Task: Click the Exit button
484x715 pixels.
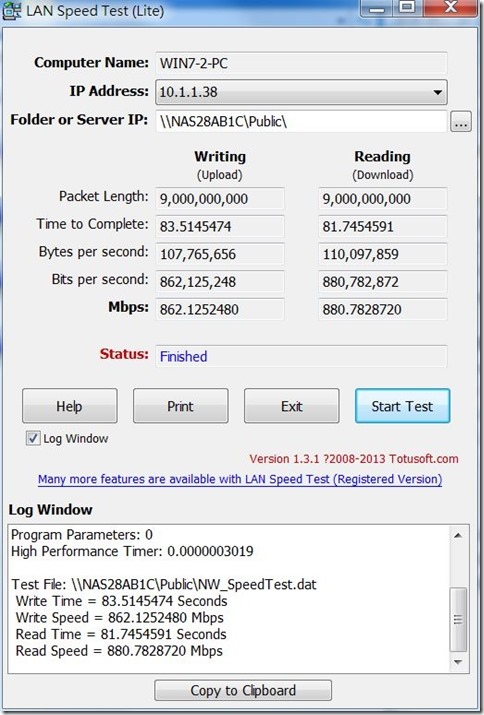Action: point(291,406)
